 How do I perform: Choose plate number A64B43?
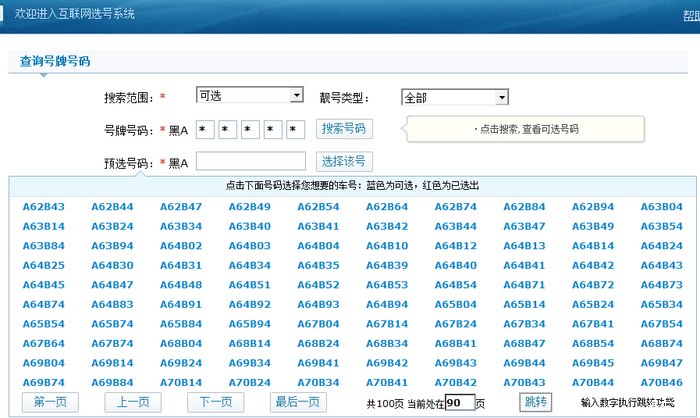(662, 265)
